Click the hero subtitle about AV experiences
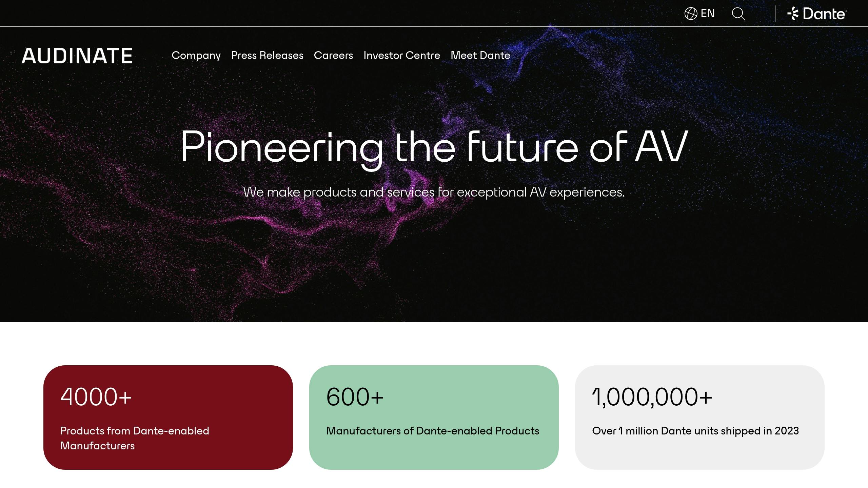 434,192
